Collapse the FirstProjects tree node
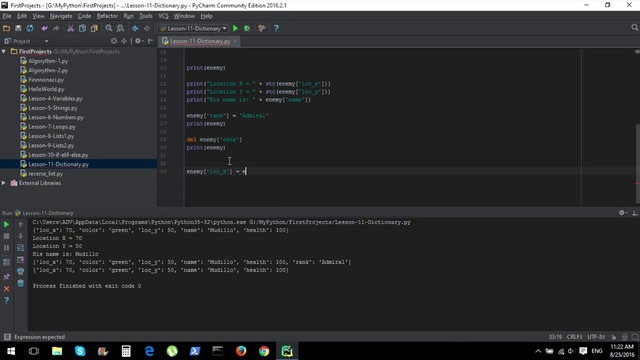The width and height of the screenshot is (640, 360). tap(4, 51)
